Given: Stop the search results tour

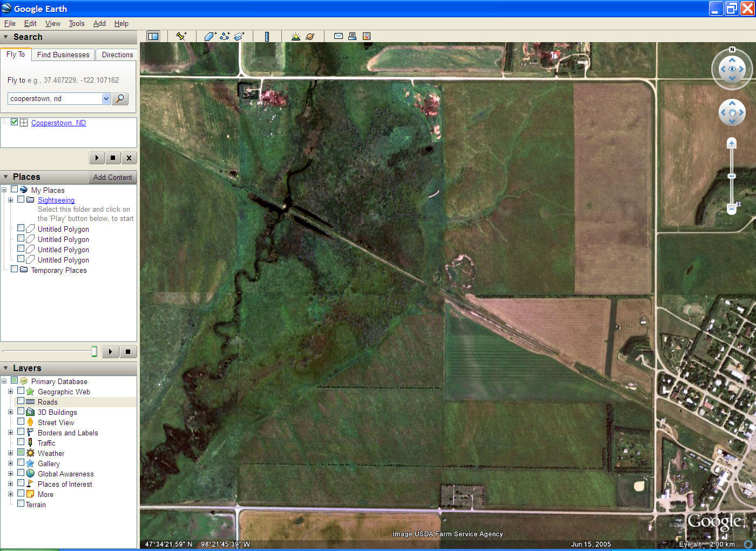Looking at the screenshot, I should (x=113, y=158).
